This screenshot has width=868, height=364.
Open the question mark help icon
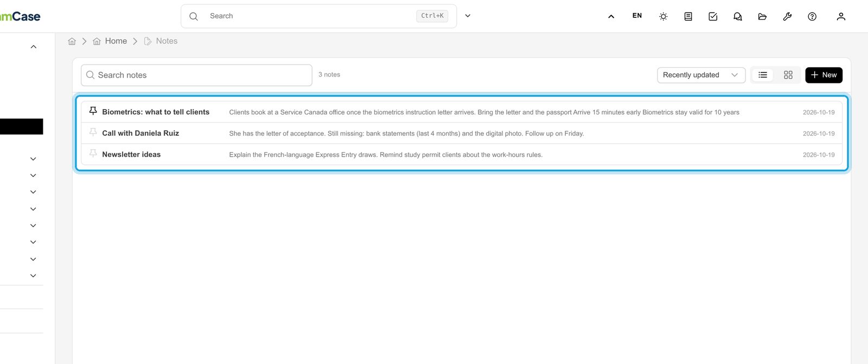tap(812, 16)
